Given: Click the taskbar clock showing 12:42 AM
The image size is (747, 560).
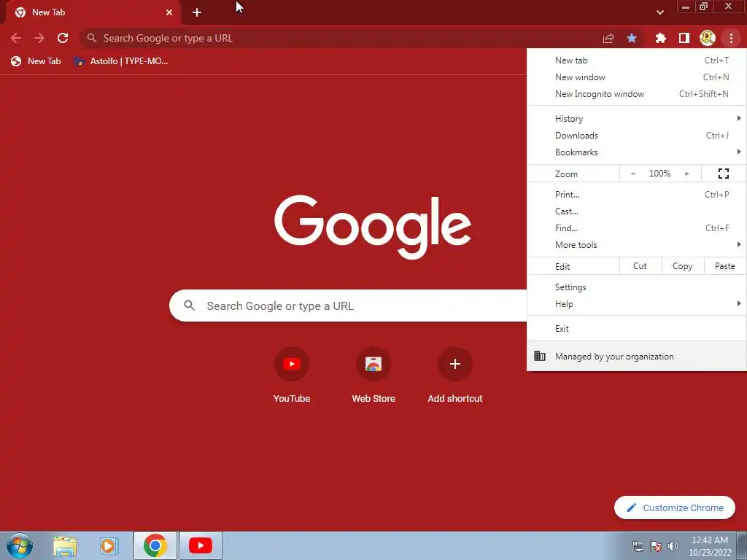Looking at the screenshot, I should [x=710, y=546].
